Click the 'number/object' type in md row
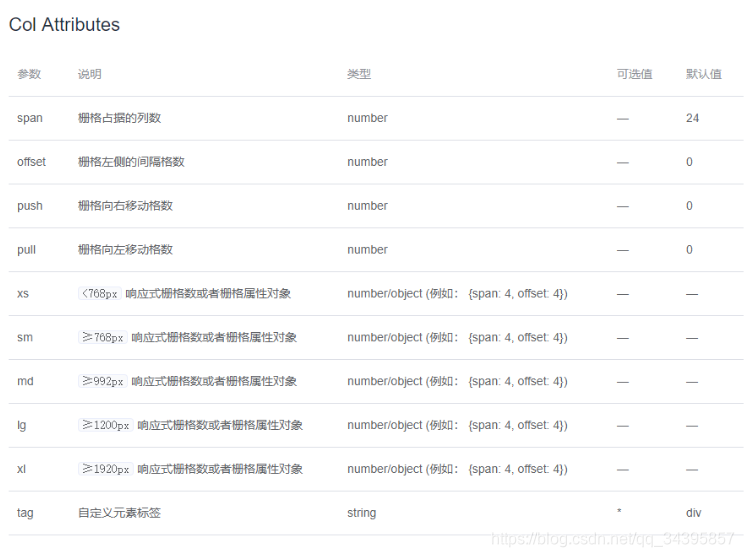 tap(457, 381)
